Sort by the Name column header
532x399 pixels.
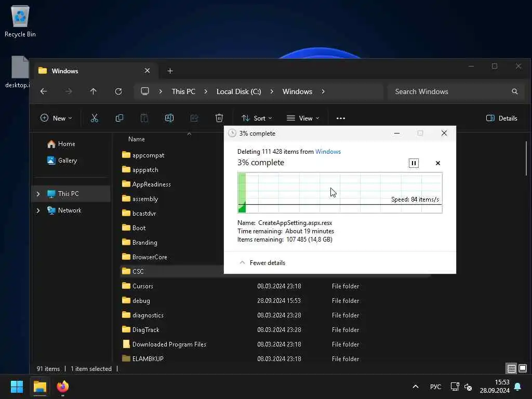137,139
